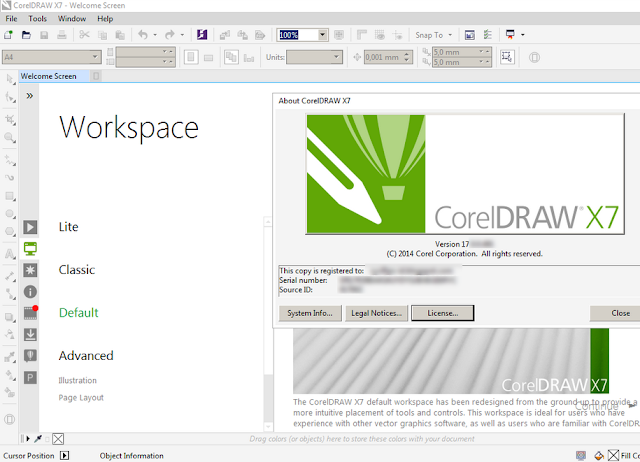The image size is (640, 462).
Task: Click the Legal Notices button
Action: point(376,313)
